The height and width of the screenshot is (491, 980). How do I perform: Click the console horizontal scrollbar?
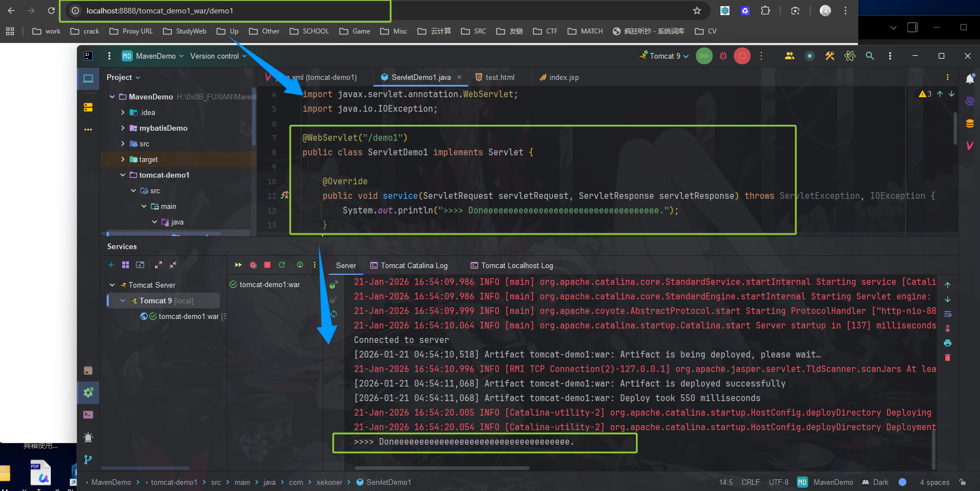click(442, 468)
